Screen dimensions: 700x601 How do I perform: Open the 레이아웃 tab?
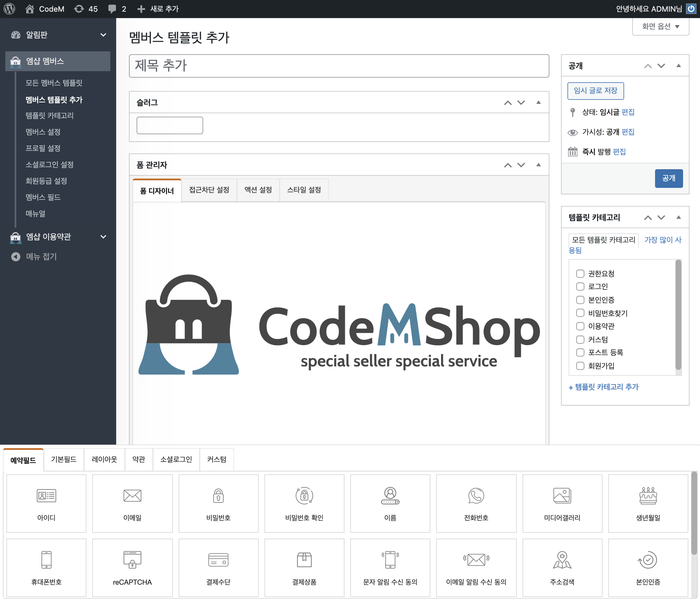[105, 460]
